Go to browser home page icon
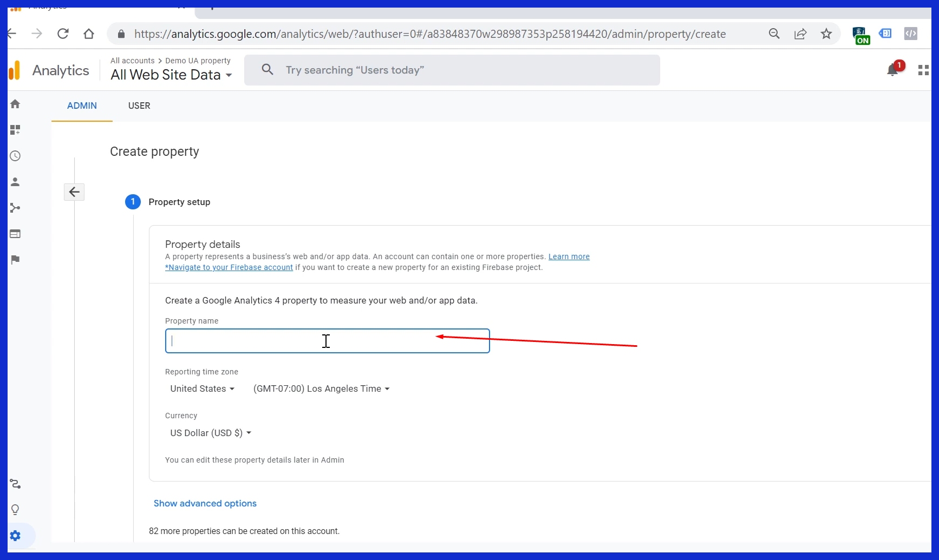The height and width of the screenshot is (560, 939). coord(89,34)
